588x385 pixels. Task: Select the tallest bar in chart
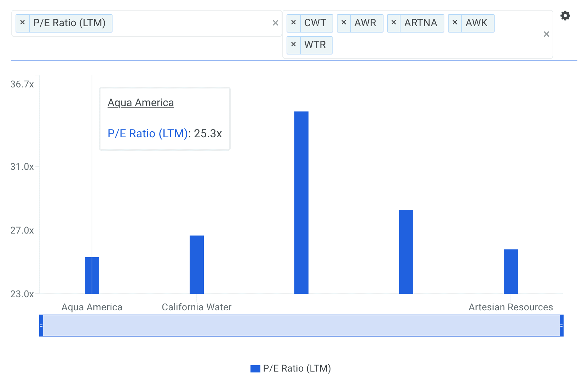[301, 202]
